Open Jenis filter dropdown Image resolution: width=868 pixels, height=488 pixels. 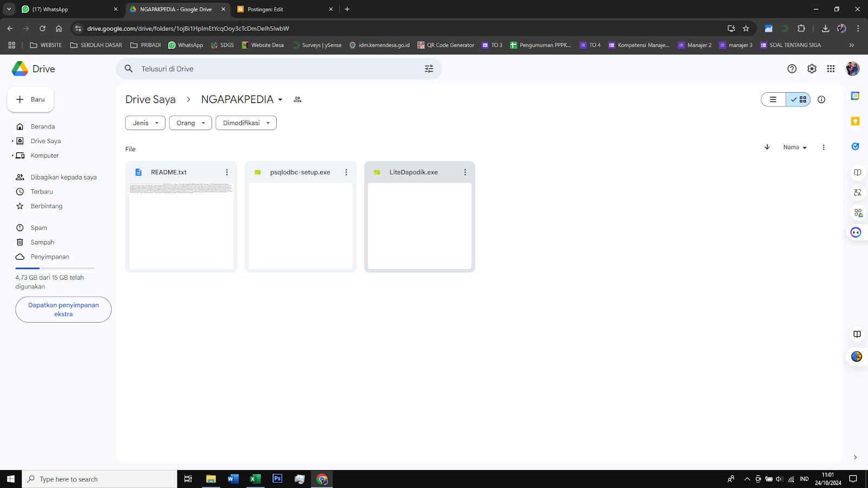point(145,123)
